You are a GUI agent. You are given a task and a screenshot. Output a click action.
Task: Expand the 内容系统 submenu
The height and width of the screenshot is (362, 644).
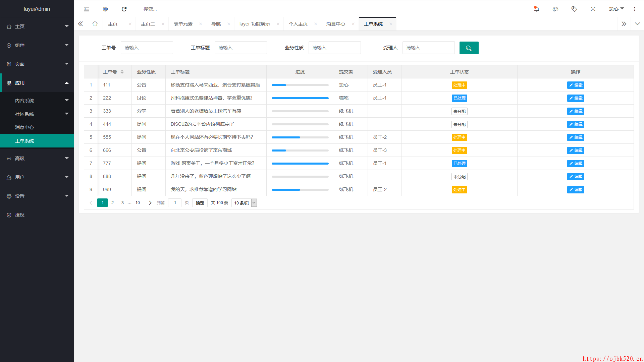(x=37, y=101)
